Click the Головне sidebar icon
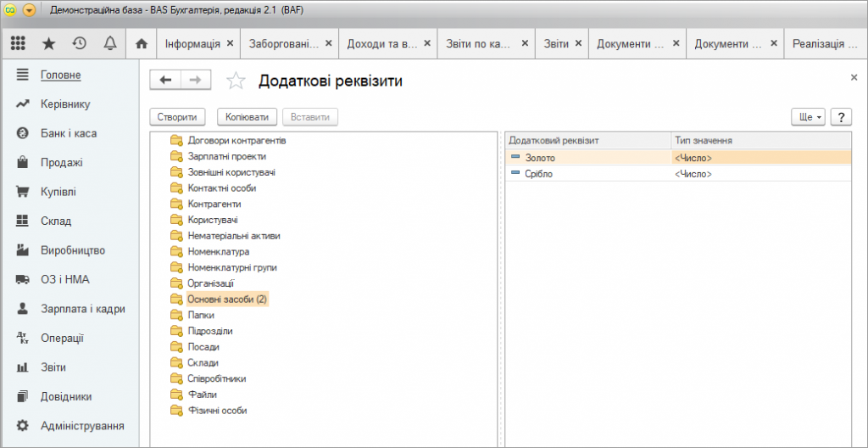868x448 pixels. click(22, 75)
